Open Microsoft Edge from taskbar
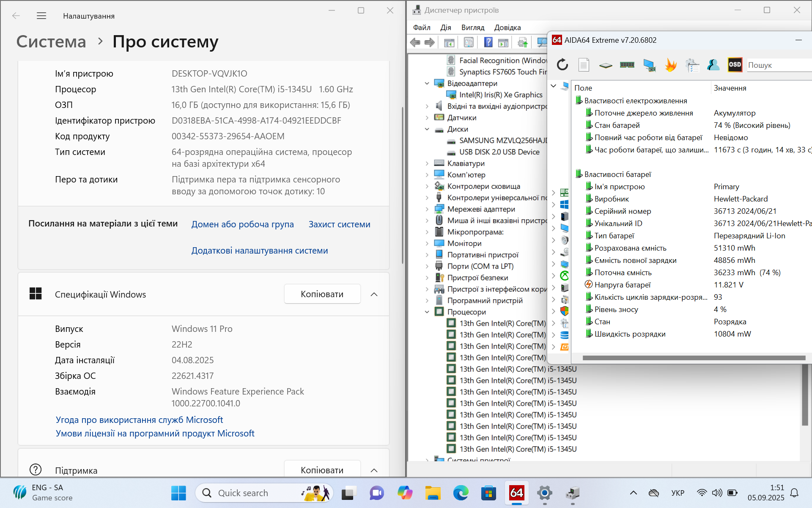 [461, 493]
